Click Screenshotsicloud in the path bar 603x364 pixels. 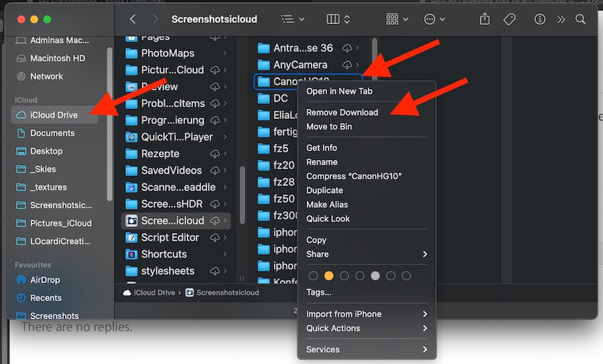pyautogui.click(x=222, y=292)
